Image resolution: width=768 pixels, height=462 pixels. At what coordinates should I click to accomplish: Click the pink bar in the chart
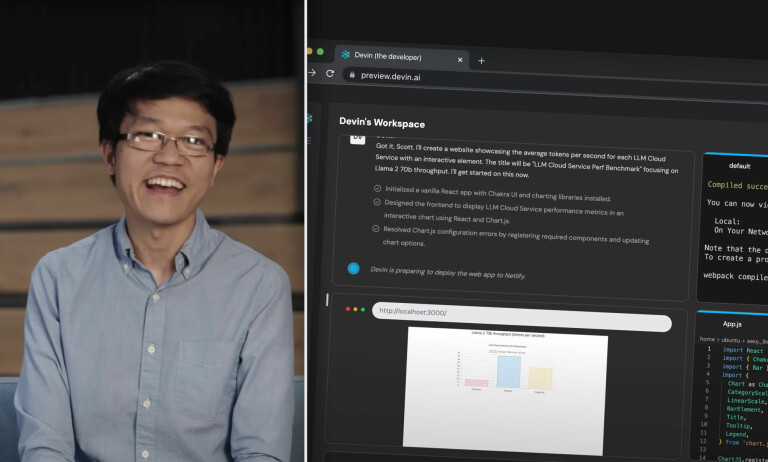pos(476,383)
